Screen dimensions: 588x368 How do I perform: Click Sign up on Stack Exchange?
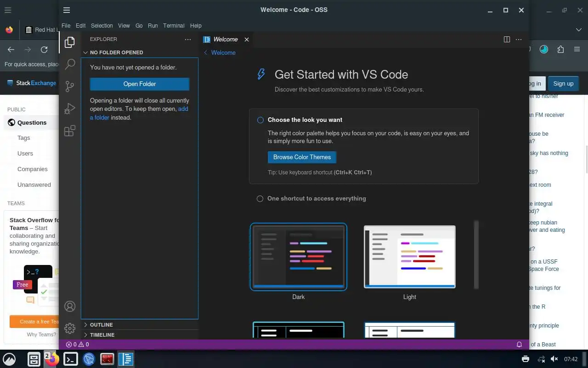click(563, 83)
